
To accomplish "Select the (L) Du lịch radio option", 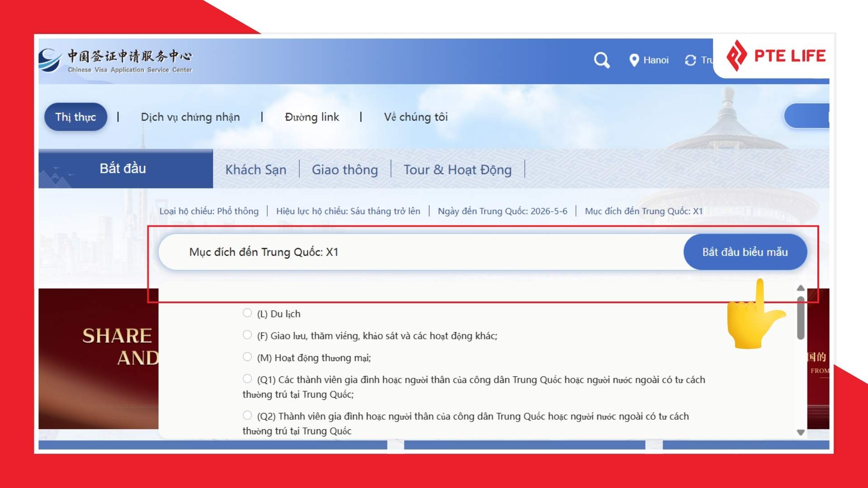I will 247,313.
